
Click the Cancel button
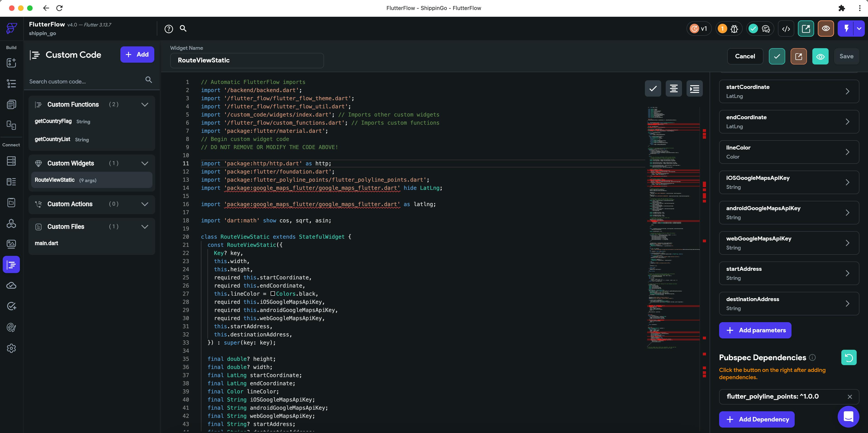(x=745, y=56)
